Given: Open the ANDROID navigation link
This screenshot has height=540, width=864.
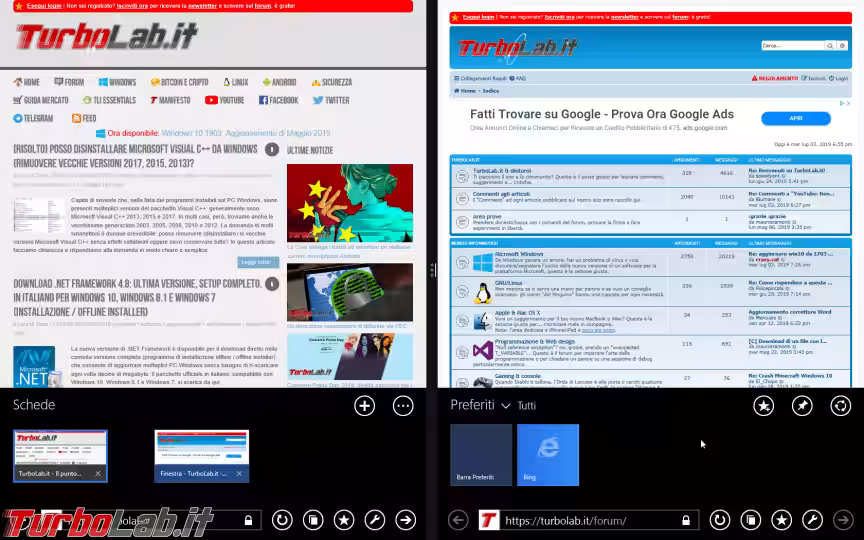Looking at the screenshot, I should 280,82.
